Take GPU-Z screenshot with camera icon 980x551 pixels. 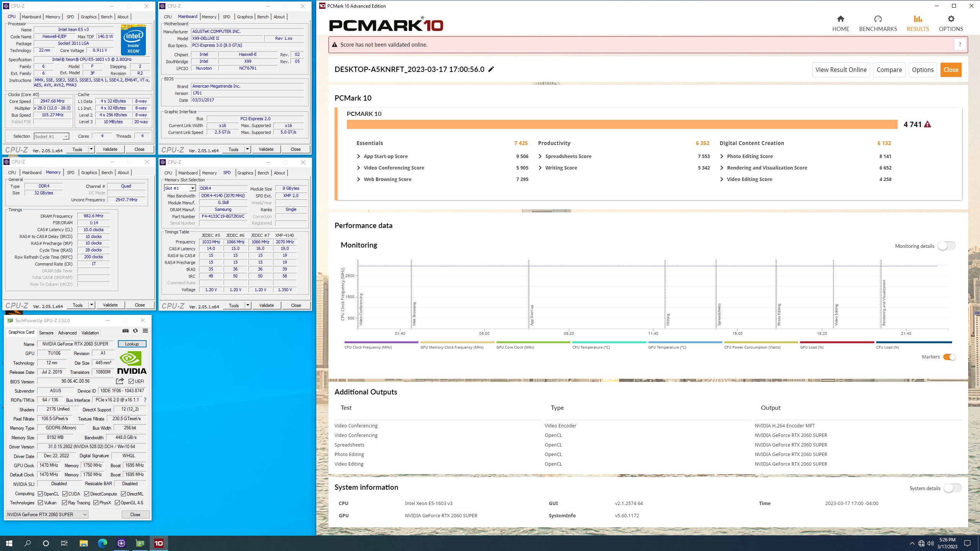(x=126, y=331)
